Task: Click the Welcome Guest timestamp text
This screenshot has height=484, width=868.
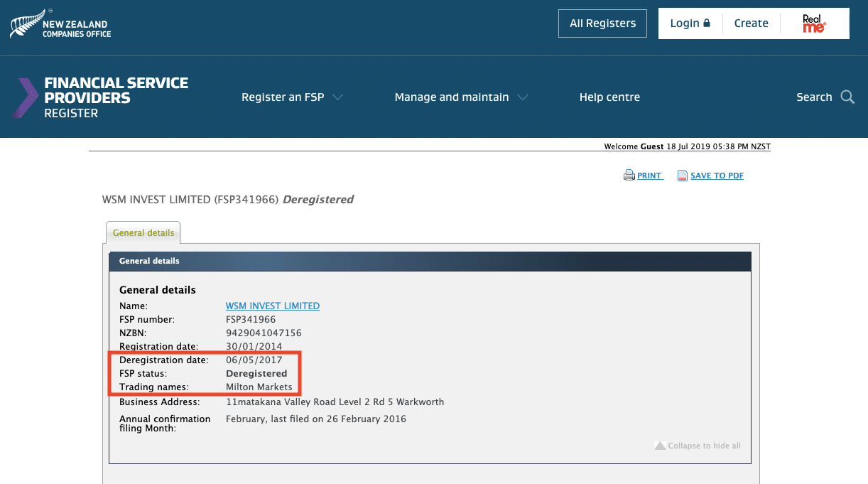Action: pyautogui.click(x=687, y=147)
